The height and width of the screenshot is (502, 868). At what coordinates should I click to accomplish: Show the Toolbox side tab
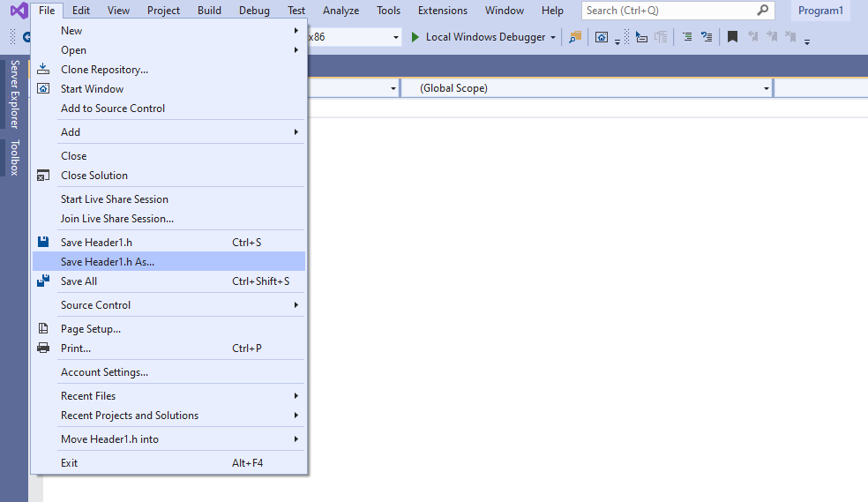[14, 158]
